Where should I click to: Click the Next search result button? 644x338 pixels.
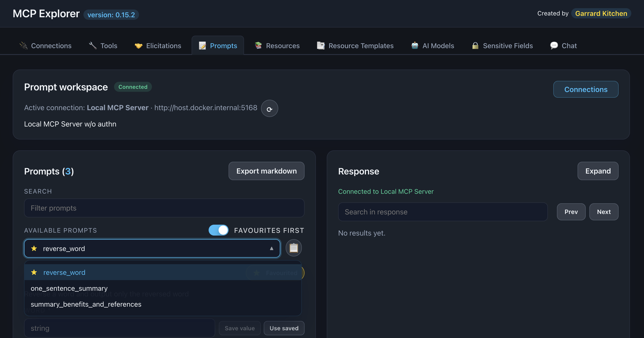coord(603,212)
